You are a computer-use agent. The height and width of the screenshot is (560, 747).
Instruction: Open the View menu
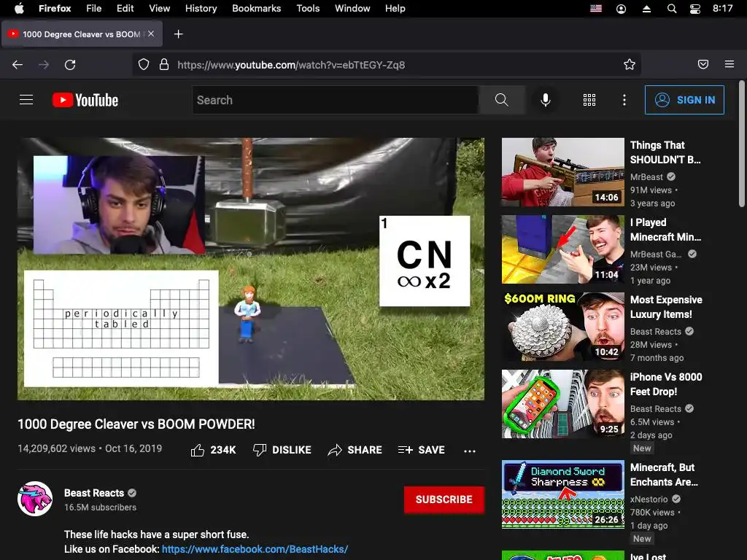point(160,9)
